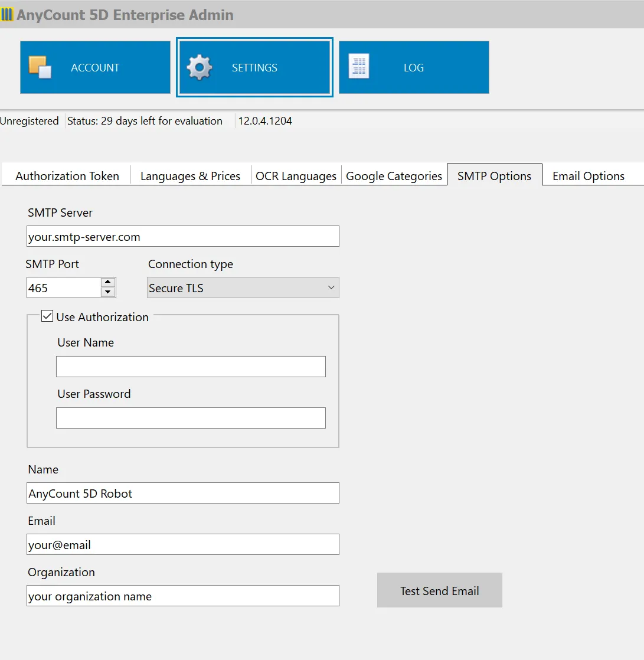The height and width of the screenshot is (660, 644).
Task: Click the version number 12.0.4.1204
Action: coord(265,121)
